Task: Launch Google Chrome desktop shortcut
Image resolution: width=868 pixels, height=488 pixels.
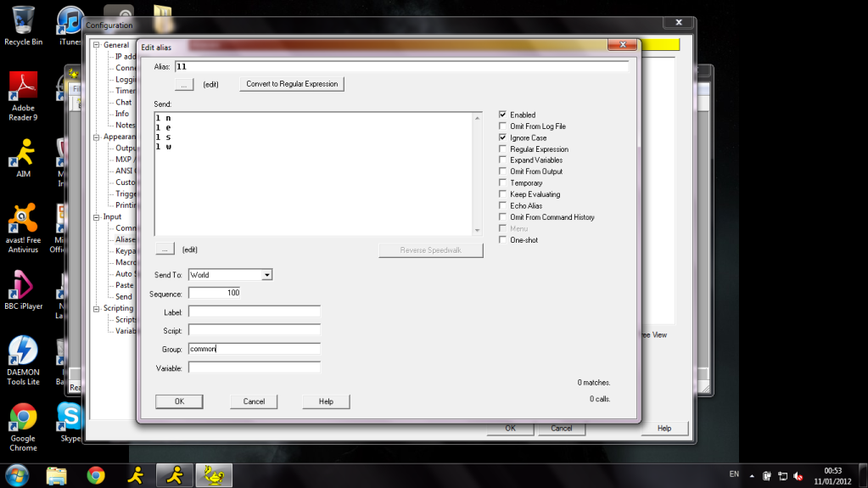Action: click(x=23, y=427)
